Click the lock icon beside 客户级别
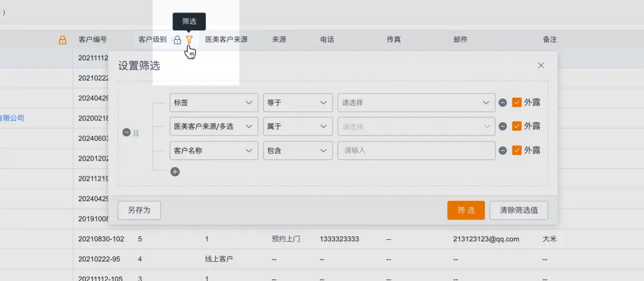The width and height of the screenshot is (644, 281). pyautogui.click(x=177, y=40)
